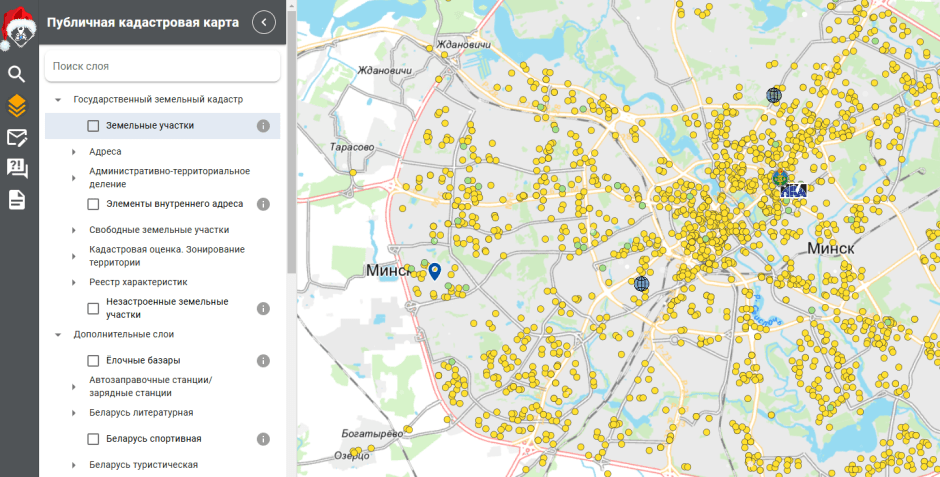This screenshot has height=477, width=940.
Task: Show info for Ёлочные базары layer
Action: point(264,361)
